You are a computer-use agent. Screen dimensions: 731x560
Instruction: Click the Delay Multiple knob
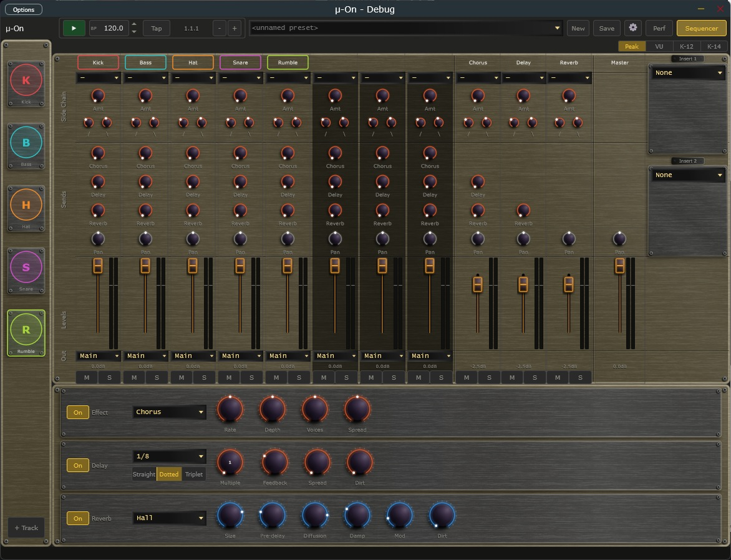tap(230, 462)
